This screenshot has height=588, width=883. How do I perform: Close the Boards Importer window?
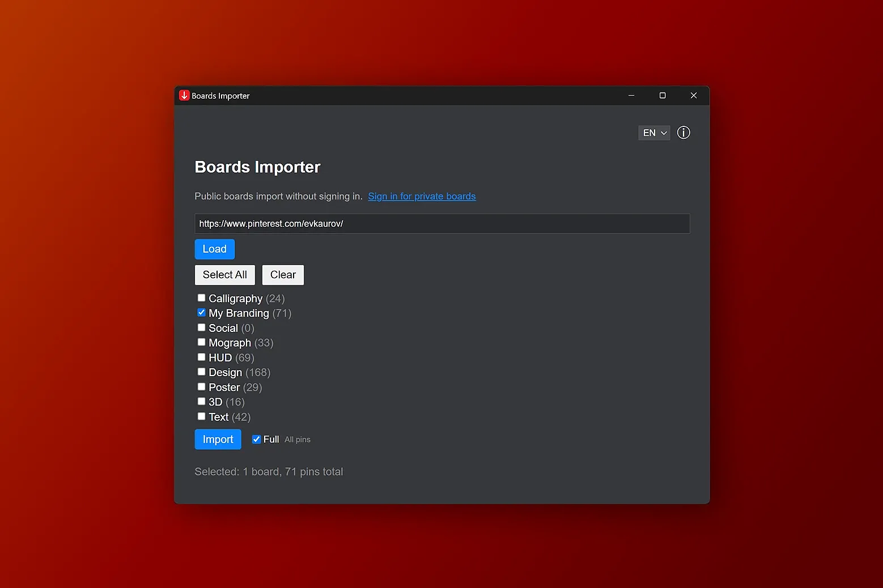tap(694, 96)
